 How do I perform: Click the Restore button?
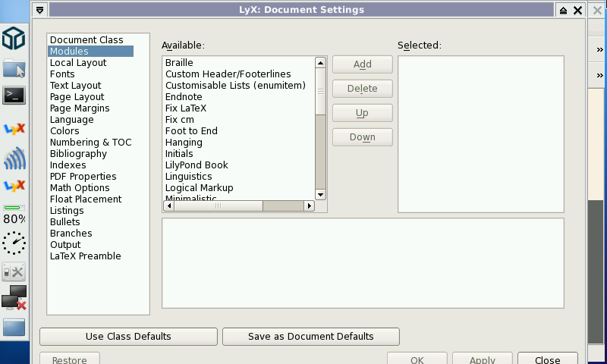coord(70,359)
